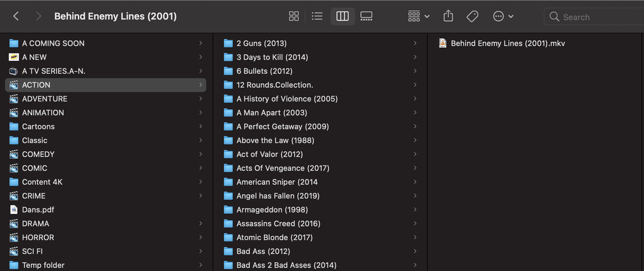This screenshot has width=644, height=271.
Task: Select A Man Apart (2003) folder
Action: pyautogui.click(x=272, y=113)
